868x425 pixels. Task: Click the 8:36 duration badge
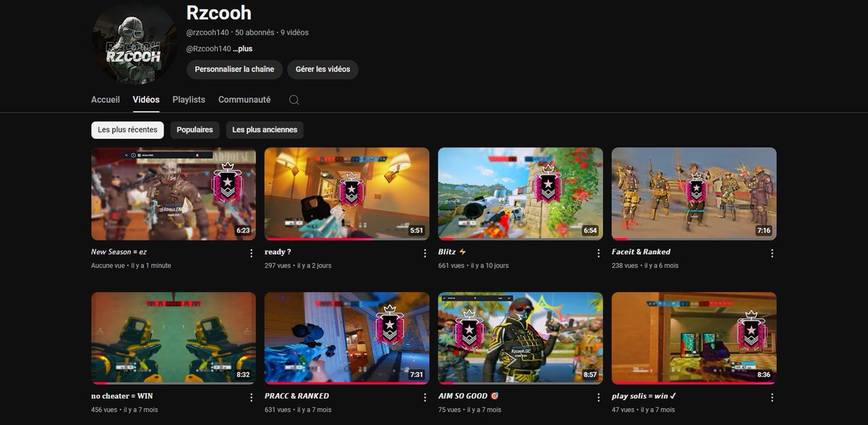(x=764, y=375)
